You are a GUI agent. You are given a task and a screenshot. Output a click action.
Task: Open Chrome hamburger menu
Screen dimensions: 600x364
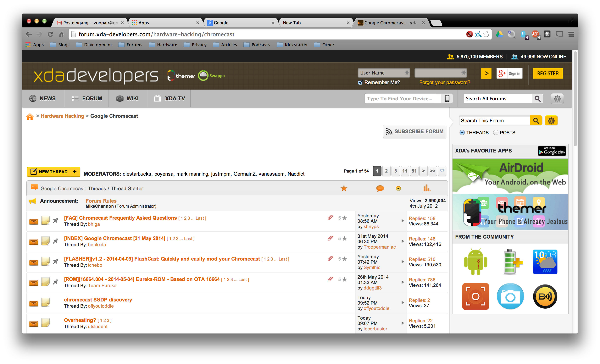[x=571, y=34]
